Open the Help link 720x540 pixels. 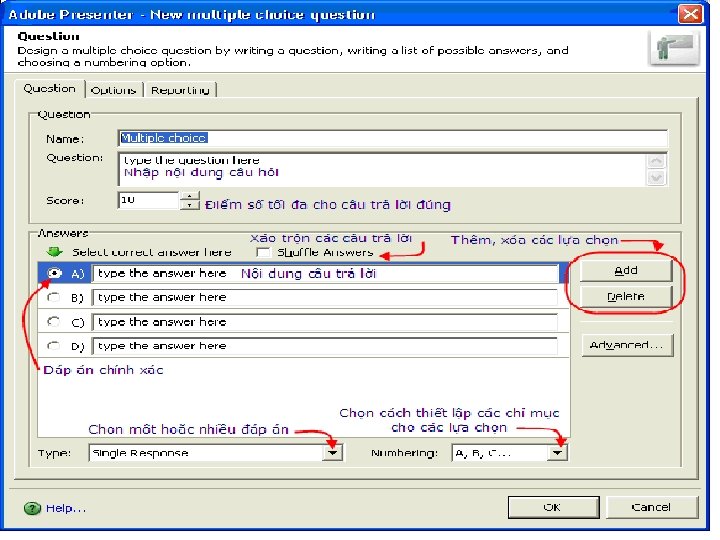coord(66,508)
